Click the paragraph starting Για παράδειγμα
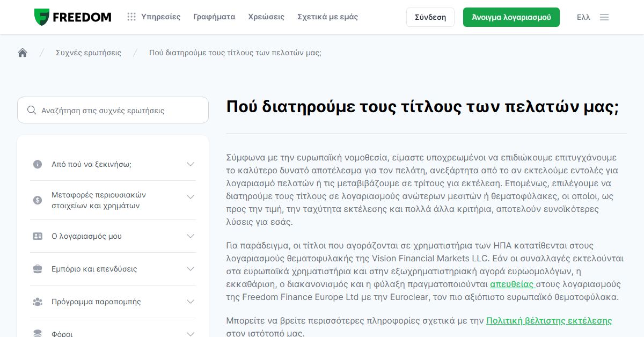The height and width of the screenshot is (337, 644). [425, 271]
